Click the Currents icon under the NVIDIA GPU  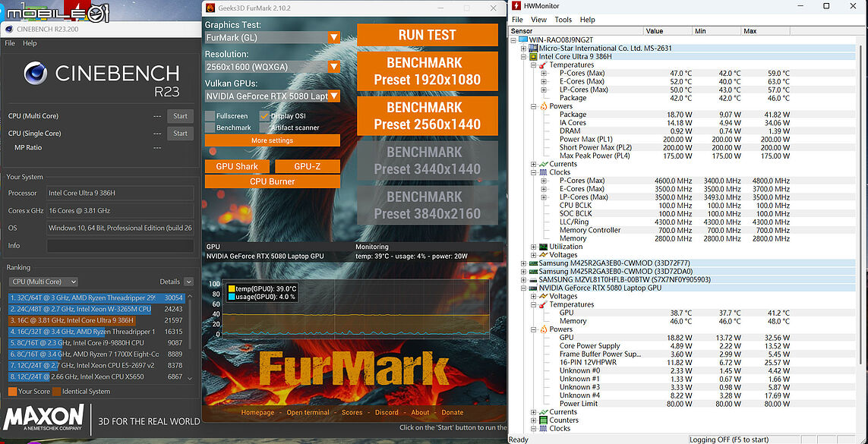click(543, 412)
